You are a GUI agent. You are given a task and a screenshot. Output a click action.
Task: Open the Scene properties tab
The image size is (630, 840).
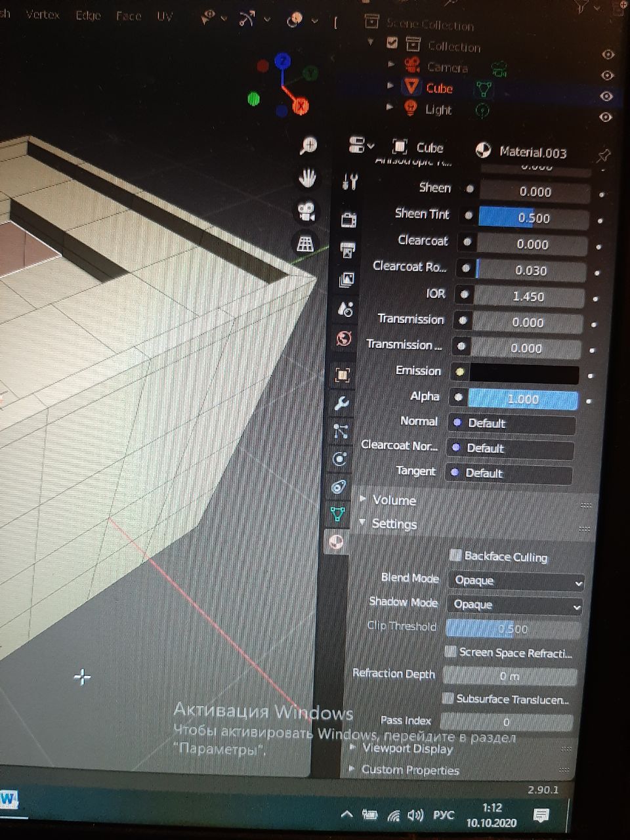(x=345, y=309)
